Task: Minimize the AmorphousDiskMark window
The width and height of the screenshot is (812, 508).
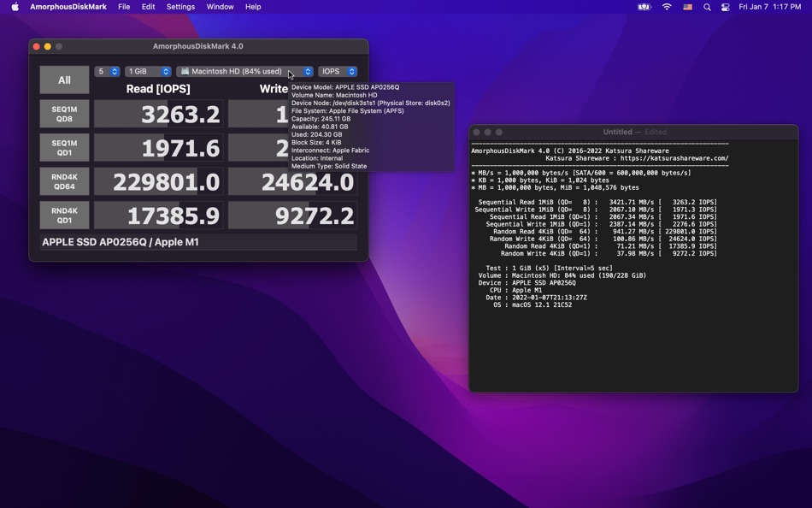Action: point(48,47)
